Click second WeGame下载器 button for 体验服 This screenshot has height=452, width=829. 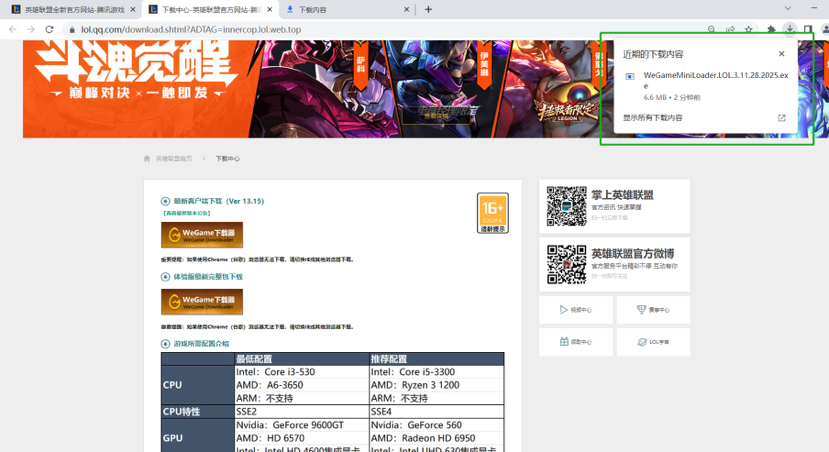point(202,302)
